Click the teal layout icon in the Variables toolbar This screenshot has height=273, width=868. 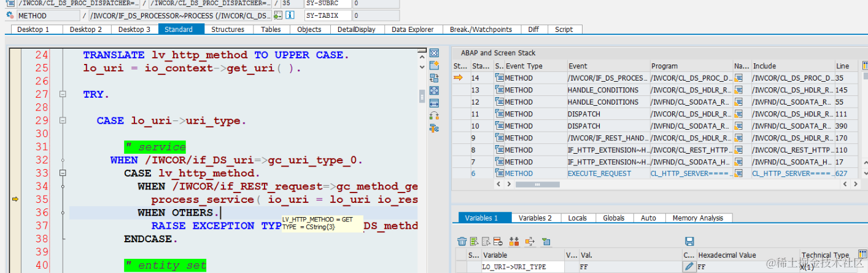click(x=545, y=242)
